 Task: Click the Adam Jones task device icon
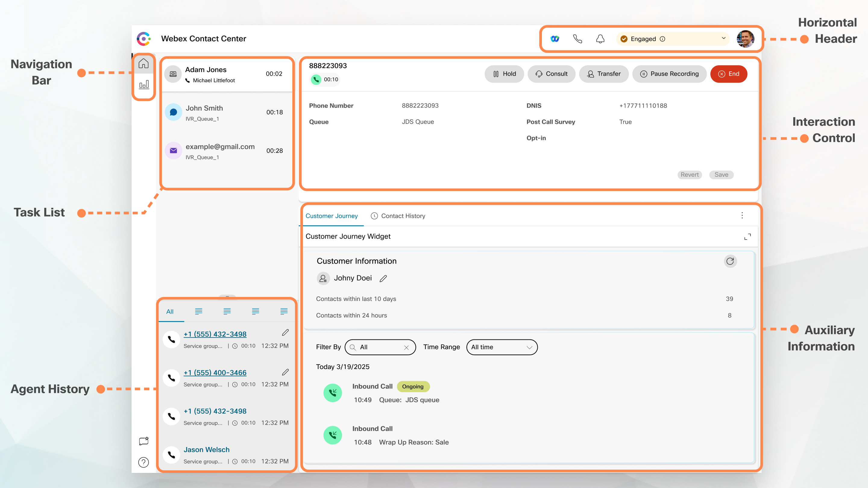tap(173, 74)
